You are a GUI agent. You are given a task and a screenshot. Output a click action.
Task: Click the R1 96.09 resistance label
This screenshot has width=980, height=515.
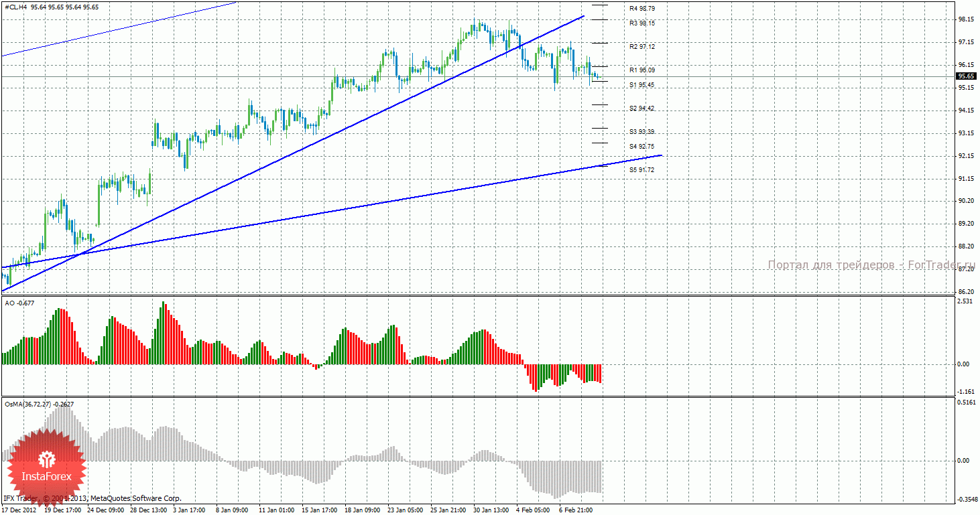click(x=641, y=70)
